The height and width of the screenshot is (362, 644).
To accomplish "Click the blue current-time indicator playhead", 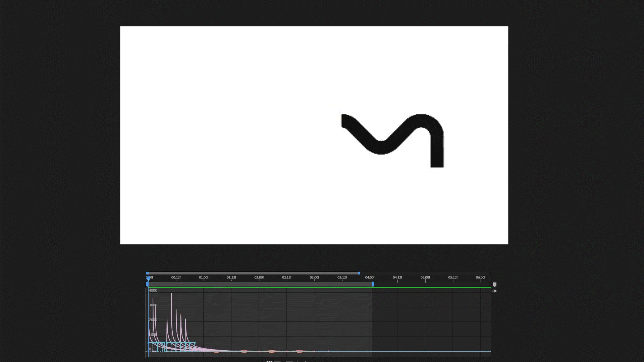I will [148, 278].
